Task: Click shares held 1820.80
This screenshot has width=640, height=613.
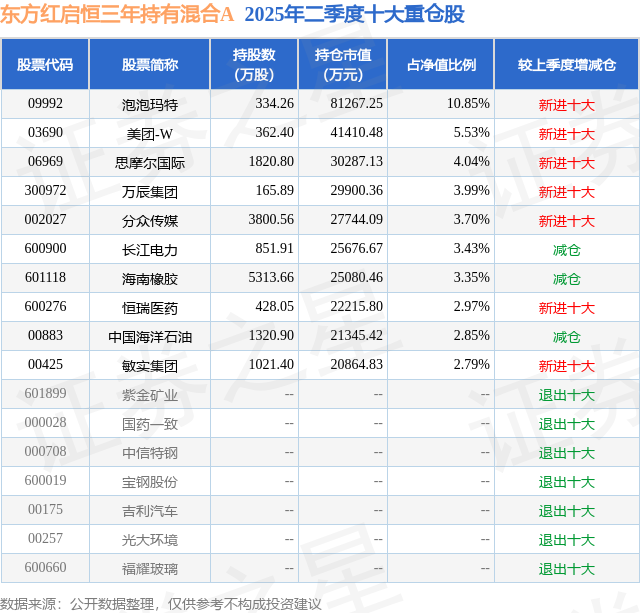Action: pyautogui.click(x=271, y=161)
